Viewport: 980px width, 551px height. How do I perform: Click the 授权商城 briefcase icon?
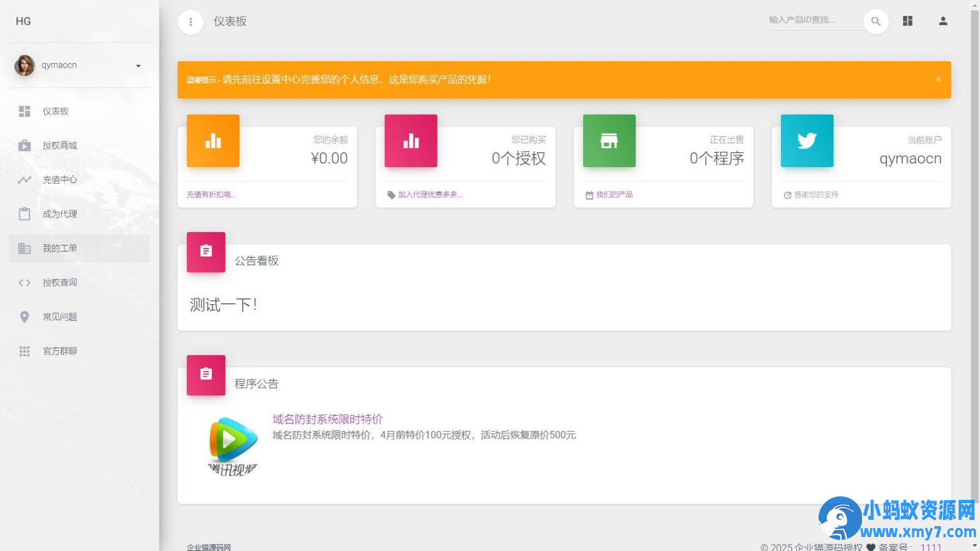[x=24, y=145]
